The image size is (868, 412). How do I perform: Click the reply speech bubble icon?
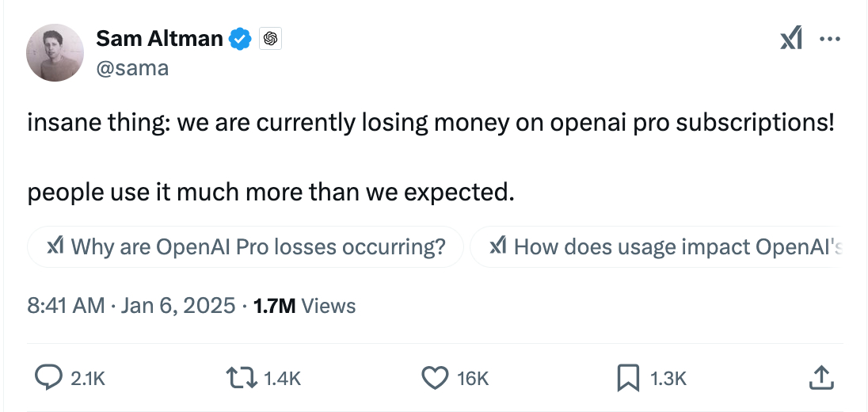click(49, 378)
